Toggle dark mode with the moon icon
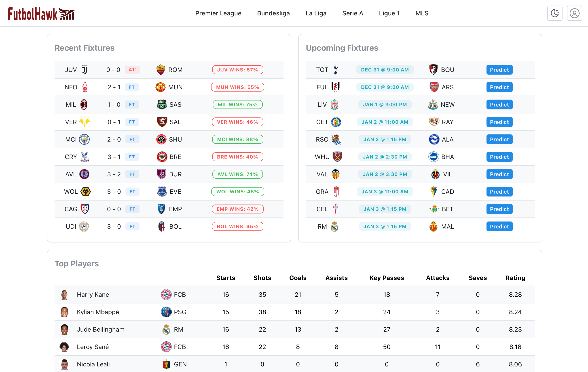This screenshot has width=588, height=372. pos(554,13)
